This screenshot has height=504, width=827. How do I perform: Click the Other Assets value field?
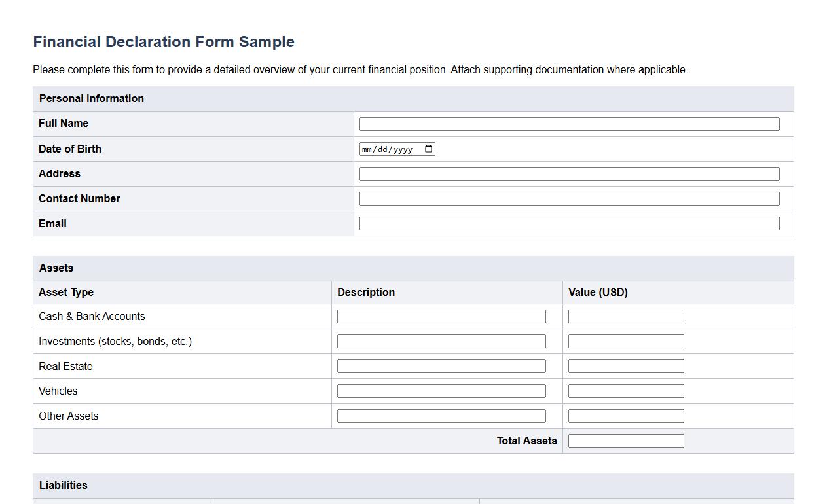tap(625, 416)
